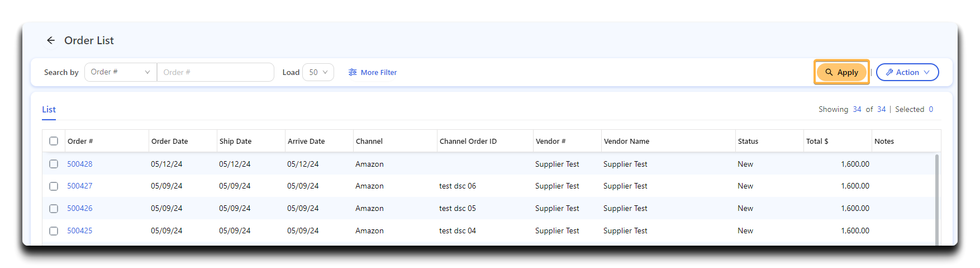Image resolution: width=980 pixels, height=268 pixels.
Task: Check the box for order 500428
Action: tap(54, 164)
